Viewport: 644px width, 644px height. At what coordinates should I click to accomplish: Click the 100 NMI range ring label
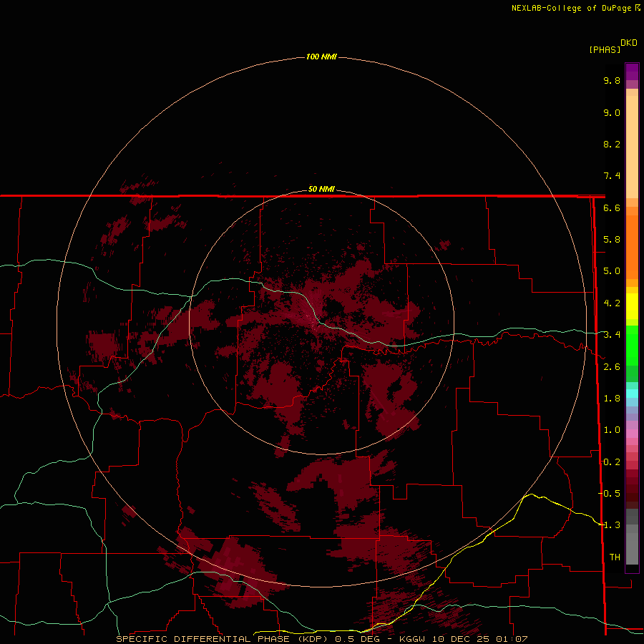coord(321,57)
